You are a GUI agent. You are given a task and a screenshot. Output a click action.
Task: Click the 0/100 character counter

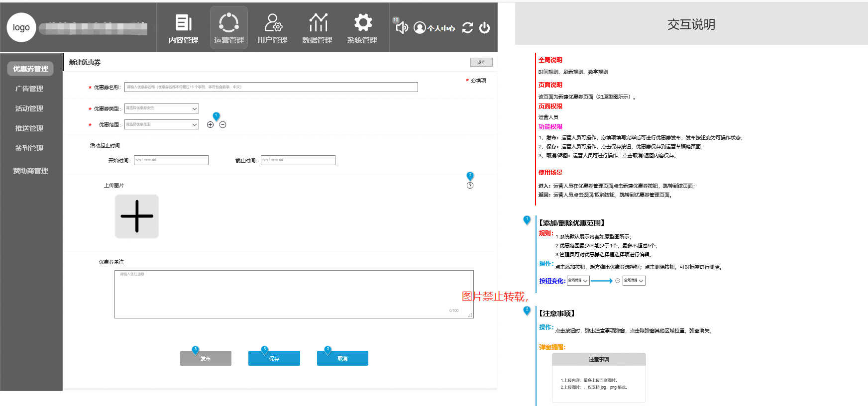click(454, 310)
